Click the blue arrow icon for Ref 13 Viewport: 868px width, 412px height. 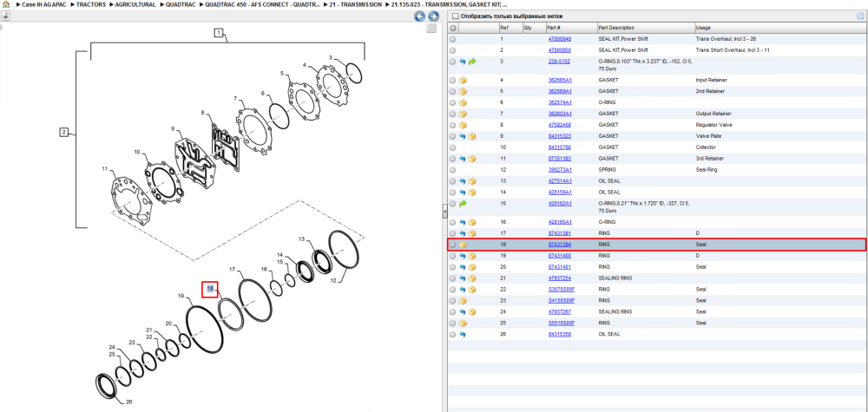(463, 180)
